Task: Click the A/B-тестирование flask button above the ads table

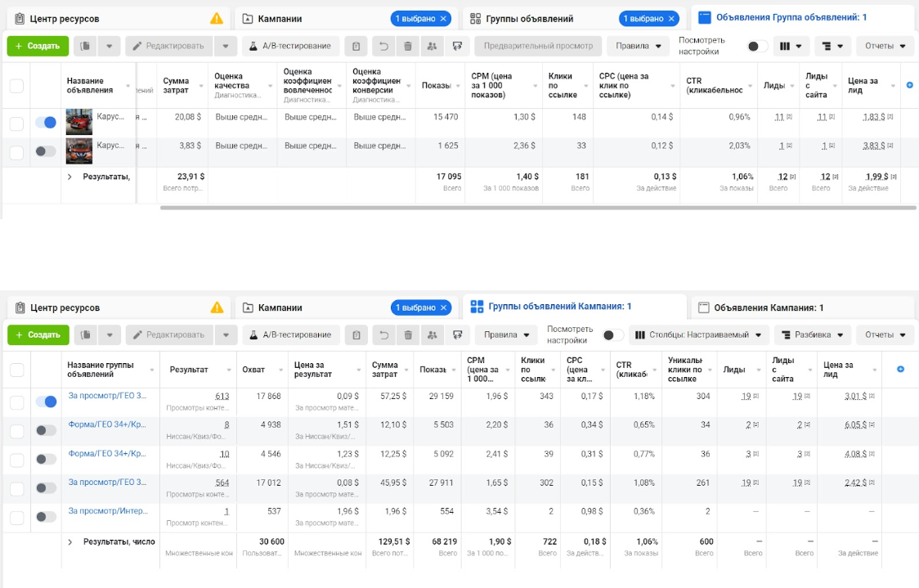Action: [291, 46]
